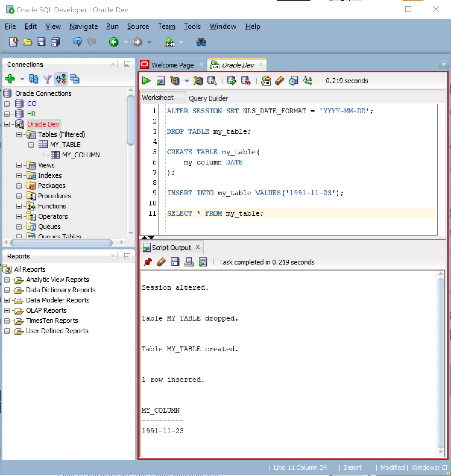Expand the HR connection node
This screenshot has height=476, width=451.
click(7, 114)
